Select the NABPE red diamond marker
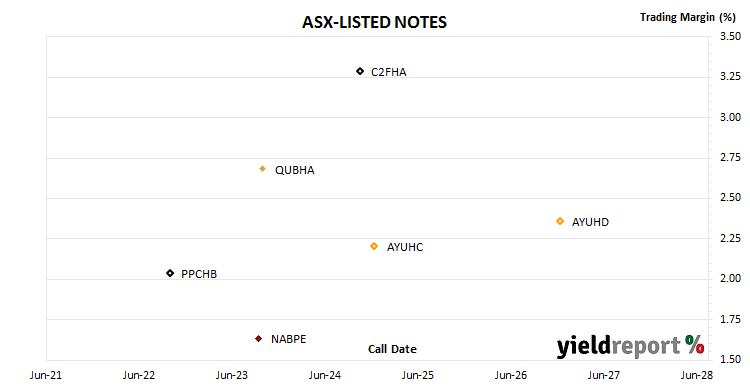Image resolution: width=750 pixels, height=391 pixels. (x=258, y=338)
